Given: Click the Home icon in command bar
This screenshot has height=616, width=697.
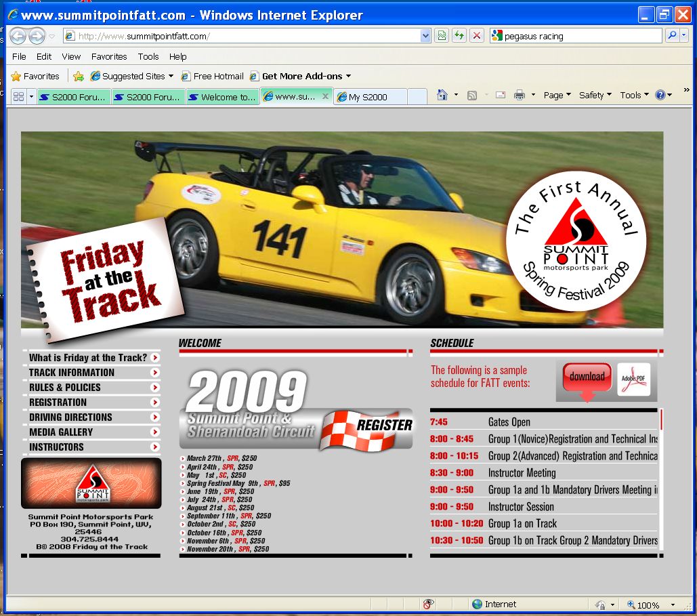Looking at the screenshot, I should (x=442, y=96).
